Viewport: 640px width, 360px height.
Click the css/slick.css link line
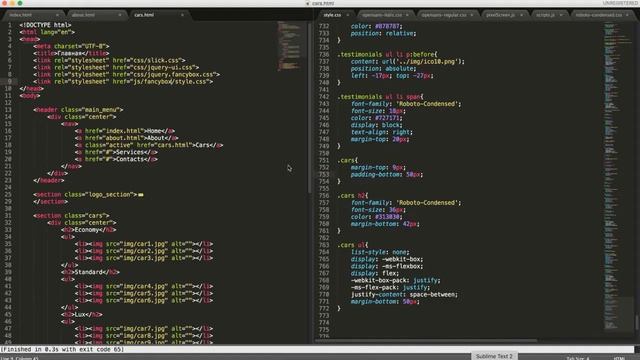coord(109,60)
